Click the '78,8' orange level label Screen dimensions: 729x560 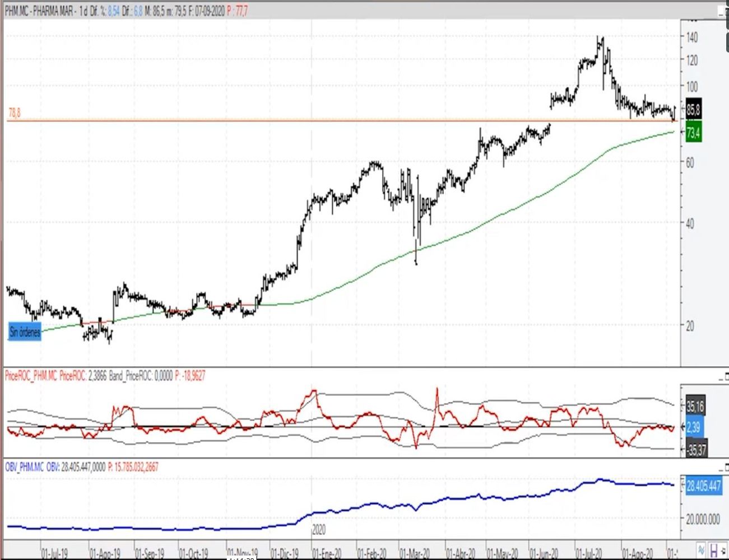pyautogui.click(x=15, y=113)
